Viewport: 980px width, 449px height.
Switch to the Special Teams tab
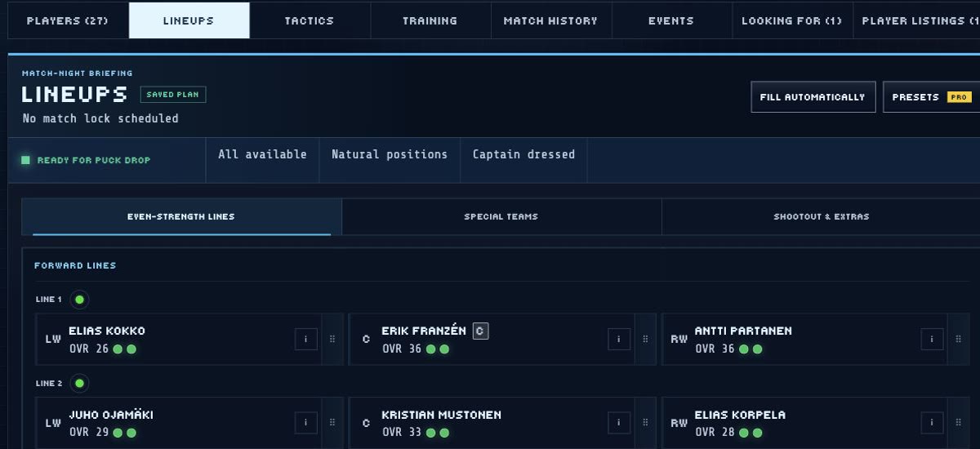coord(501,217)
